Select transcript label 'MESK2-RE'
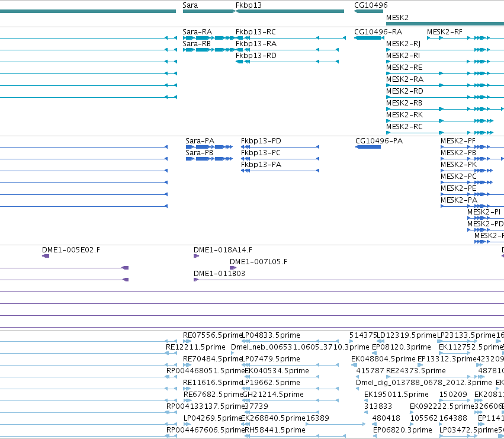504x439 pixels. point(404,68)
